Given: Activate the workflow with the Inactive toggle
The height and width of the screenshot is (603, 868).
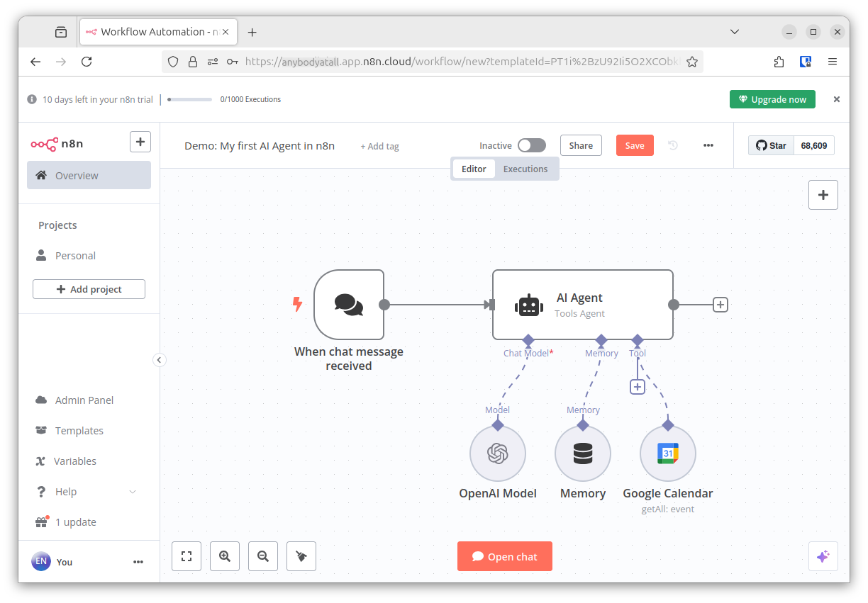Looking at the screenshot, I should point(531,145).
